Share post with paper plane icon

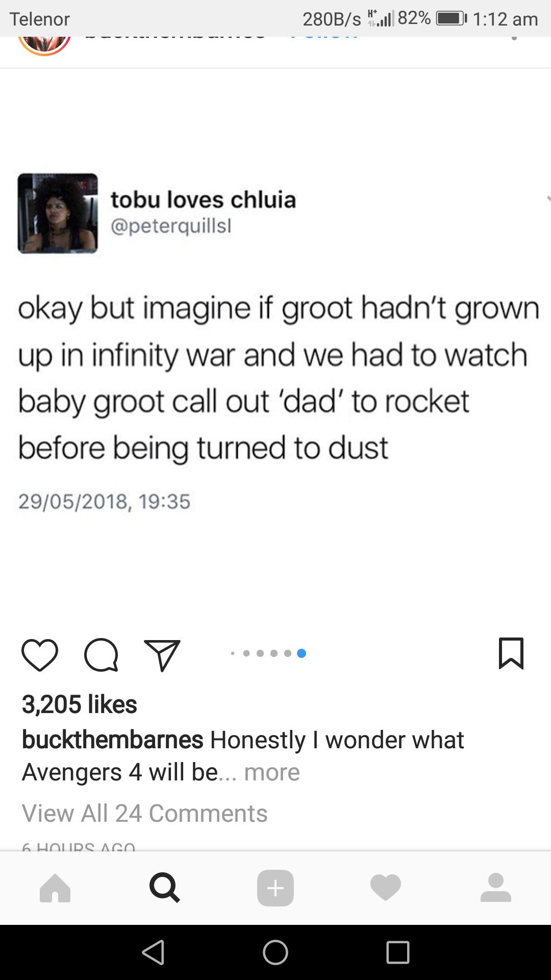click(162, 654)
